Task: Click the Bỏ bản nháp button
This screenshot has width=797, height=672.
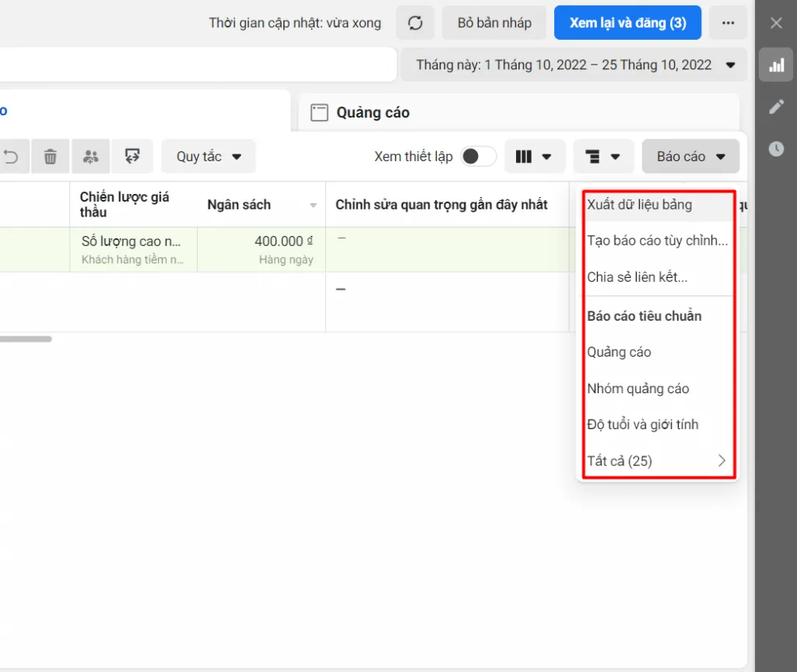Action: tap(494, 23)
